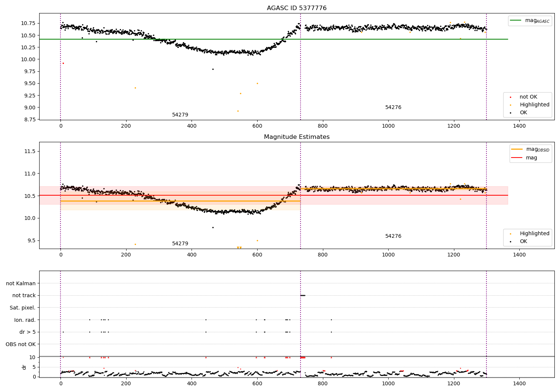Click the 10.75 y-axis tick label

(28, 24)
